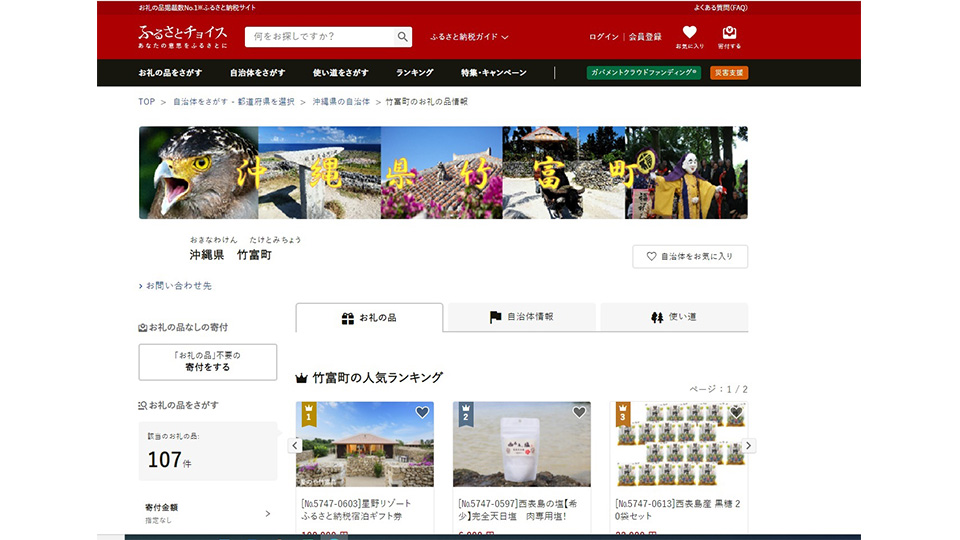Show next ranking items with right arrow
Image resolution: width=960 pixels, height=540 pixels.
[x=749, y=445]
